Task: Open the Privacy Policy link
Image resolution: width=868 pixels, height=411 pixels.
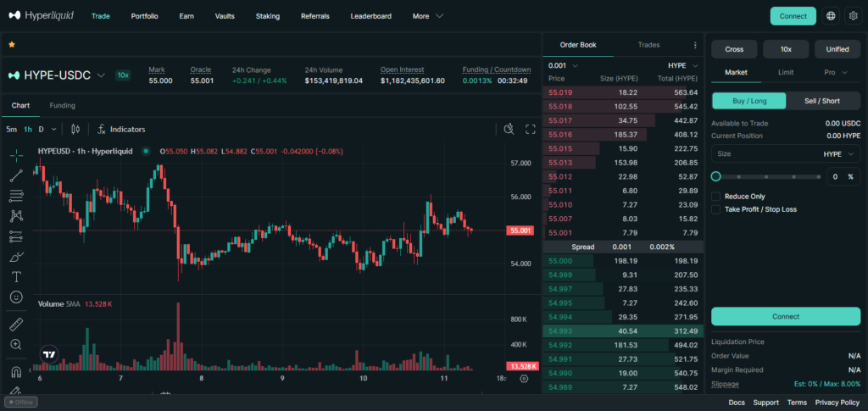Action: click(837, 403)
